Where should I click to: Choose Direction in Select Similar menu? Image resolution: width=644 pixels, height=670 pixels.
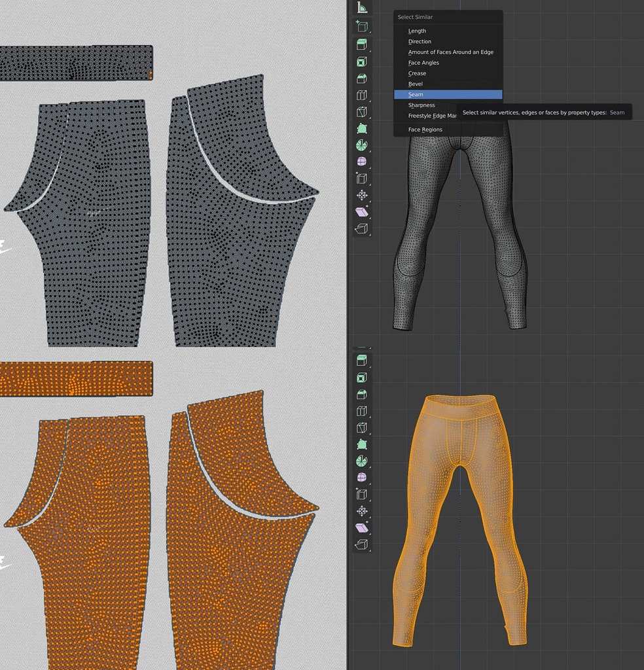point(448,41)
